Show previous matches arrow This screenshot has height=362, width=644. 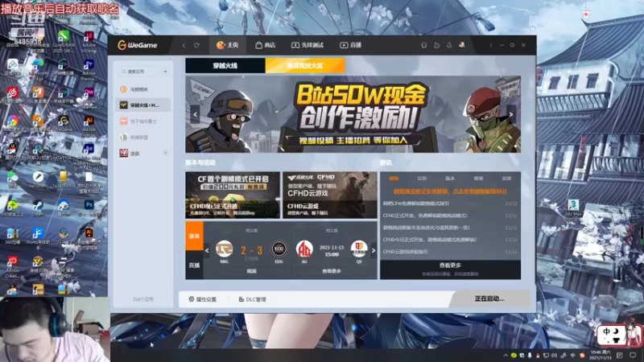point(207,250)
